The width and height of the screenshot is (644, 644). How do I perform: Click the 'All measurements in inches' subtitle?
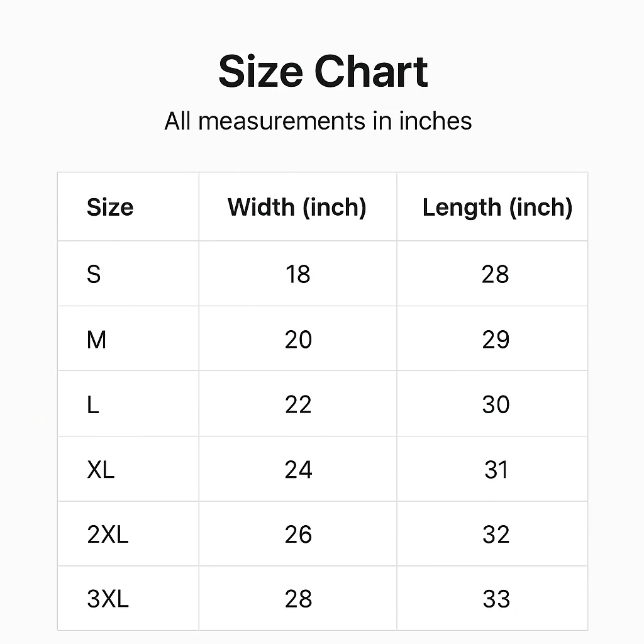coord(318,121)
